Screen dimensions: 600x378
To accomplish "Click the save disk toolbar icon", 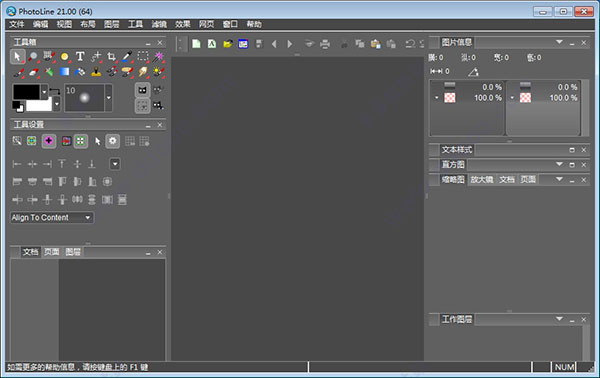I will coord(259,44).
